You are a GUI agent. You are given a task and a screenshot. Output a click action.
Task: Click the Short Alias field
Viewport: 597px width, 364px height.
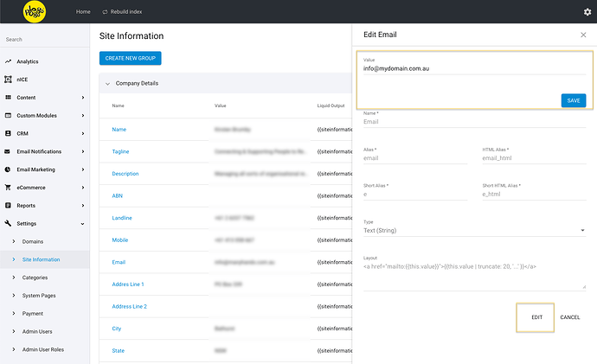tap(415, 195)
